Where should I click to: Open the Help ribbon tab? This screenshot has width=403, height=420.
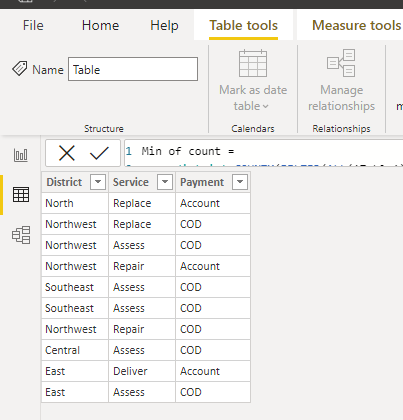pos(164,26)
